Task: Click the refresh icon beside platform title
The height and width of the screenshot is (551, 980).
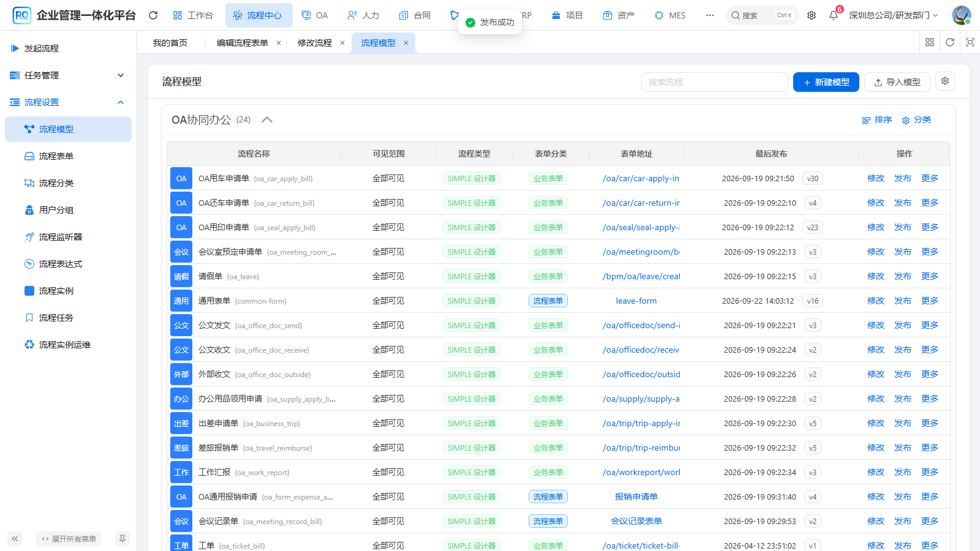Action: pos(153,15)
